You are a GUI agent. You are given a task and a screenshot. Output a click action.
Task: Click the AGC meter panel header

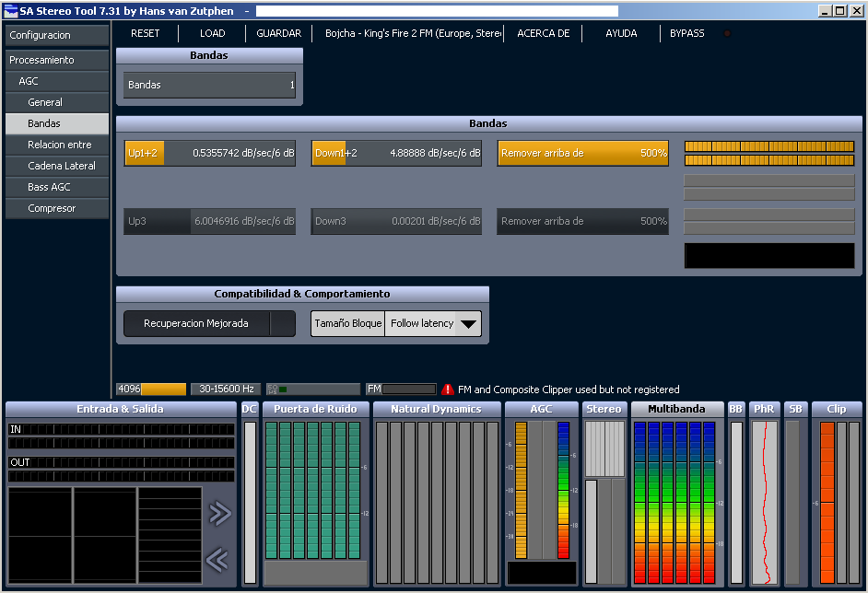542,409
